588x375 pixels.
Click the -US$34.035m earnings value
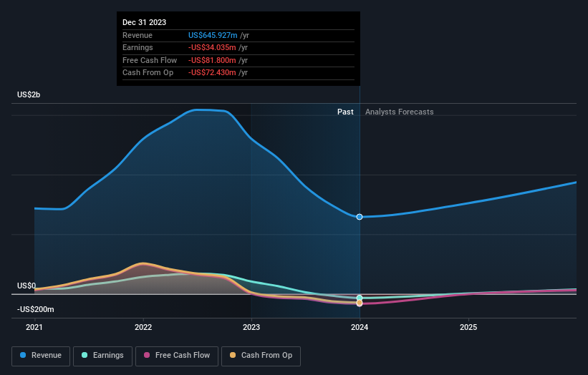tap(212, 47)
